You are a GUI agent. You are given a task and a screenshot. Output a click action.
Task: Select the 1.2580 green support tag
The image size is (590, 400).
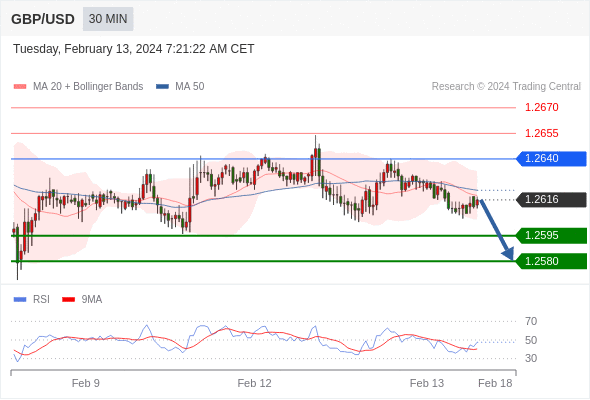(x=551, y=261)
